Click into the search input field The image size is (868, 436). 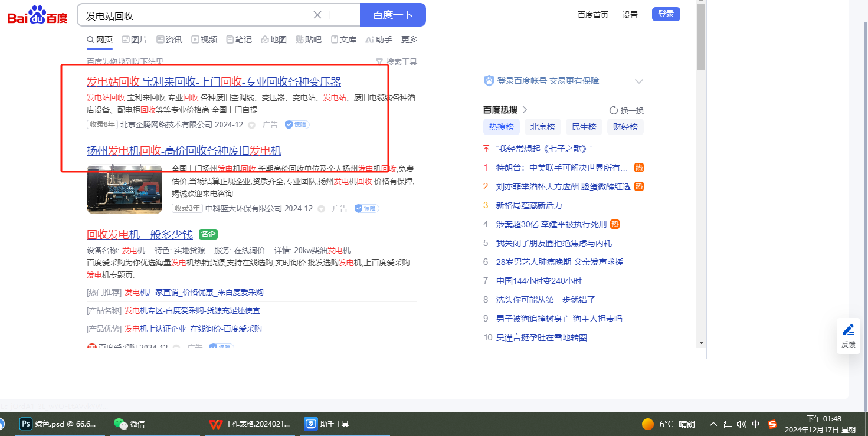(195, 15)
